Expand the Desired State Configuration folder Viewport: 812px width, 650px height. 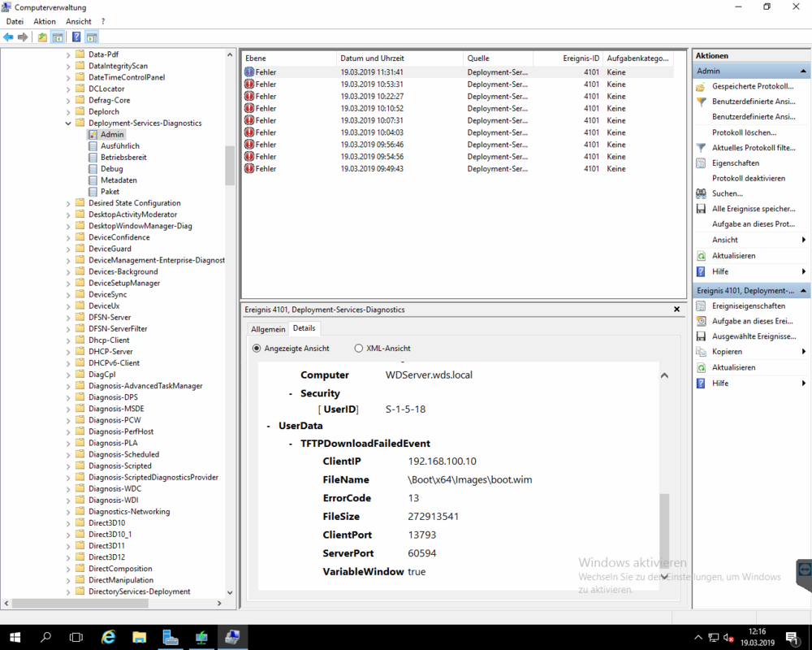click(x=68, y=203)
